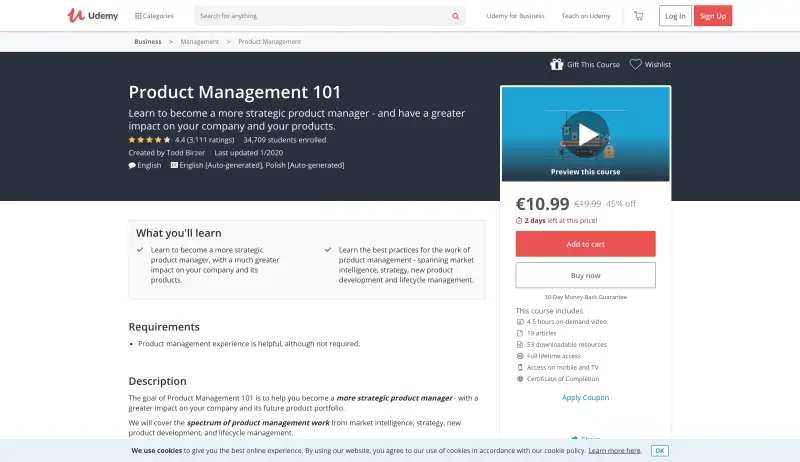Click the alarm clock icon
The height and width of the screenshot is (462, 800).
coord(519,221)
